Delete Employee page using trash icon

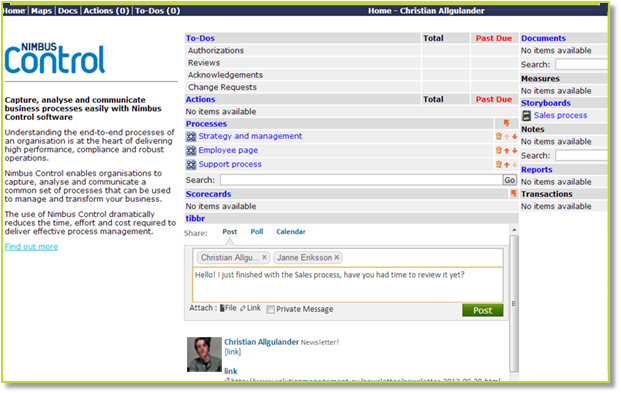click(499, 150)
